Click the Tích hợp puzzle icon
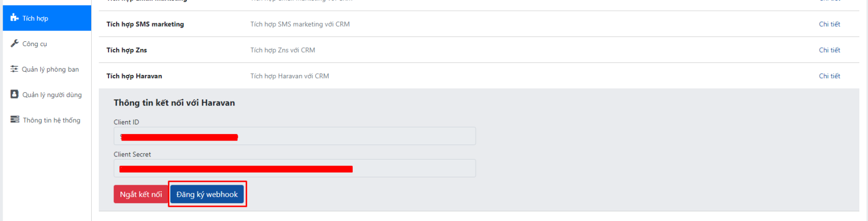Image resolution: width=868 pixels, height=221 pixels. click(15, 18)
